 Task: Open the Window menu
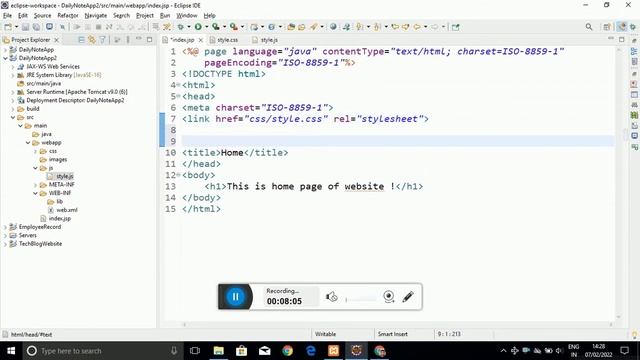tap(187, 16)
